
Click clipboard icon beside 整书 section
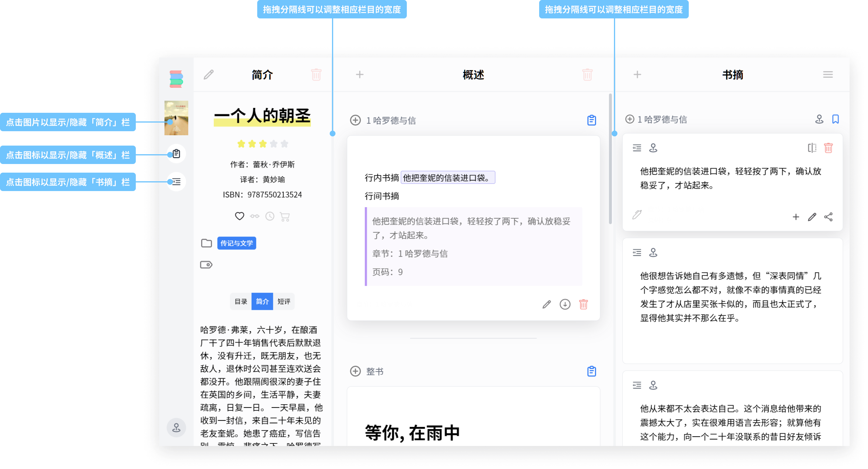point(592,371)
